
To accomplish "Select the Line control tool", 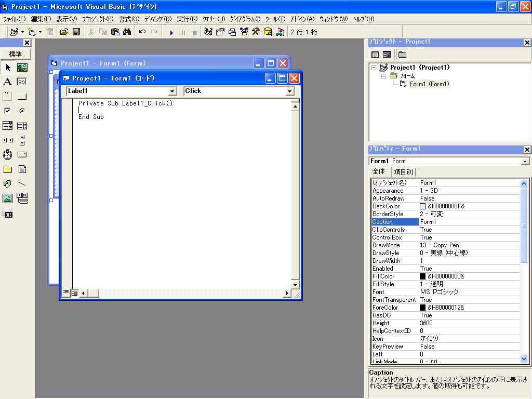I will point(22,184).
